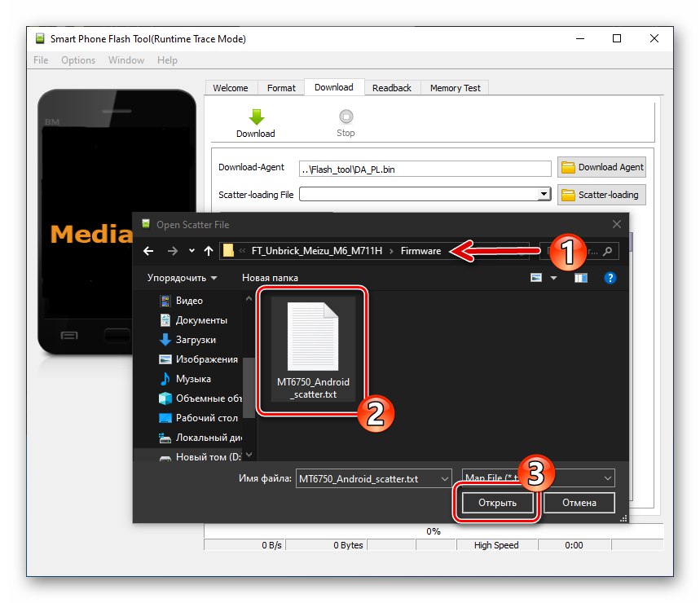The width and height of the screenshot is (700, 603).
Task: Go forward in the file dialog
Action: (172, 251)
